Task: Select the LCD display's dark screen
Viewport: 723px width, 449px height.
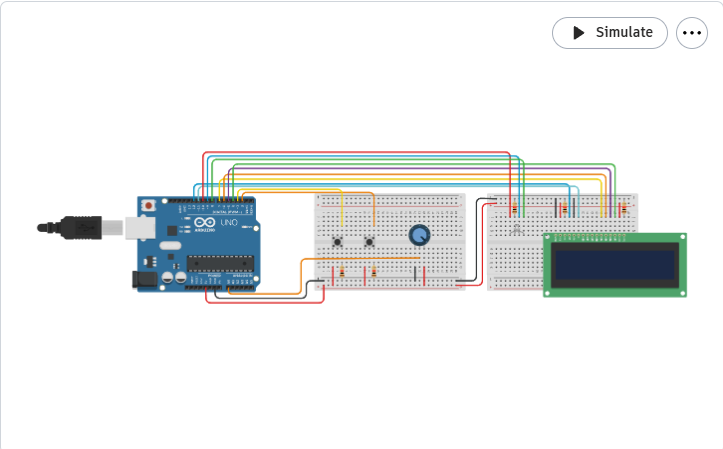Action: (x=615, y=265)
